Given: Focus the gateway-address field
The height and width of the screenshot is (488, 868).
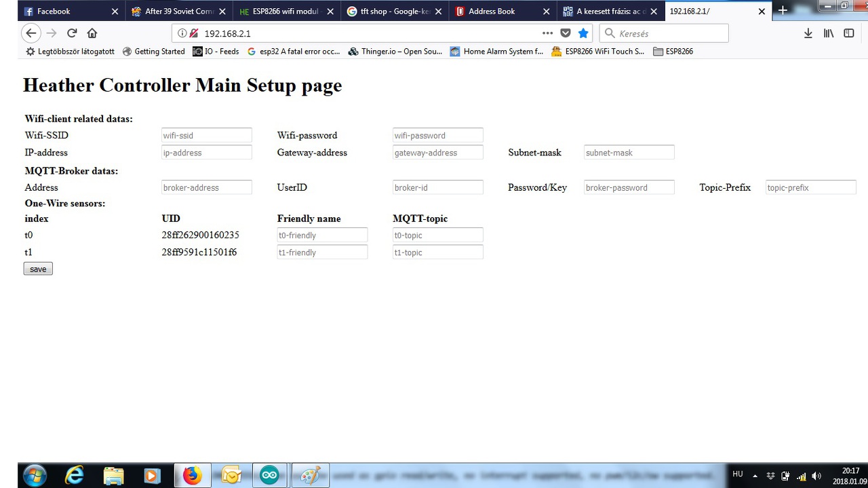Looking at the screenshot, I should pyautogui.click(x=438, y=153).
